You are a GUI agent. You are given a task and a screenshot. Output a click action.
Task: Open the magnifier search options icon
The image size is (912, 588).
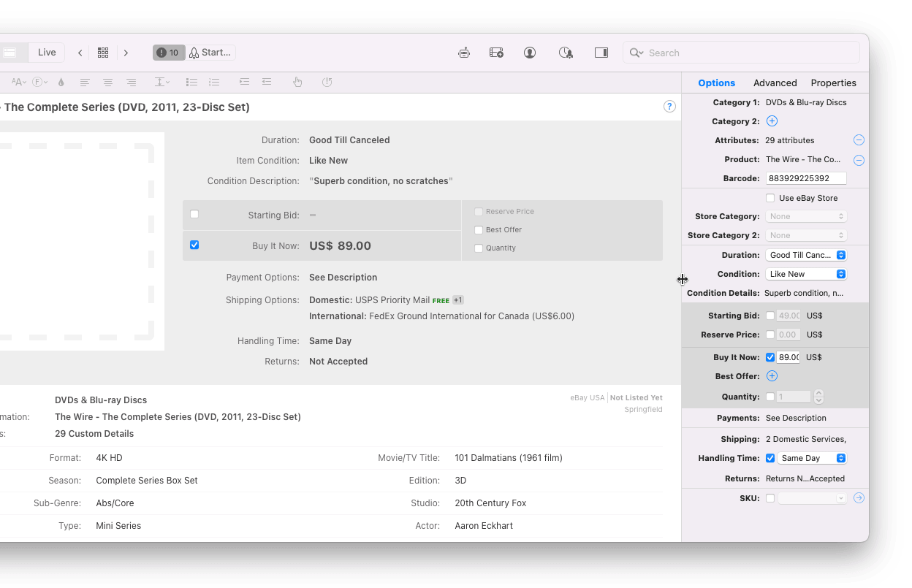(636, 53)
